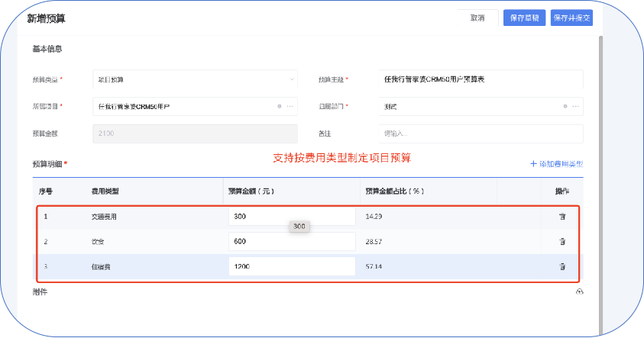Screen dimensions: 644x338
Task: Open project picker ellipsis in 所属项目
Action: (x=290, y=106)
